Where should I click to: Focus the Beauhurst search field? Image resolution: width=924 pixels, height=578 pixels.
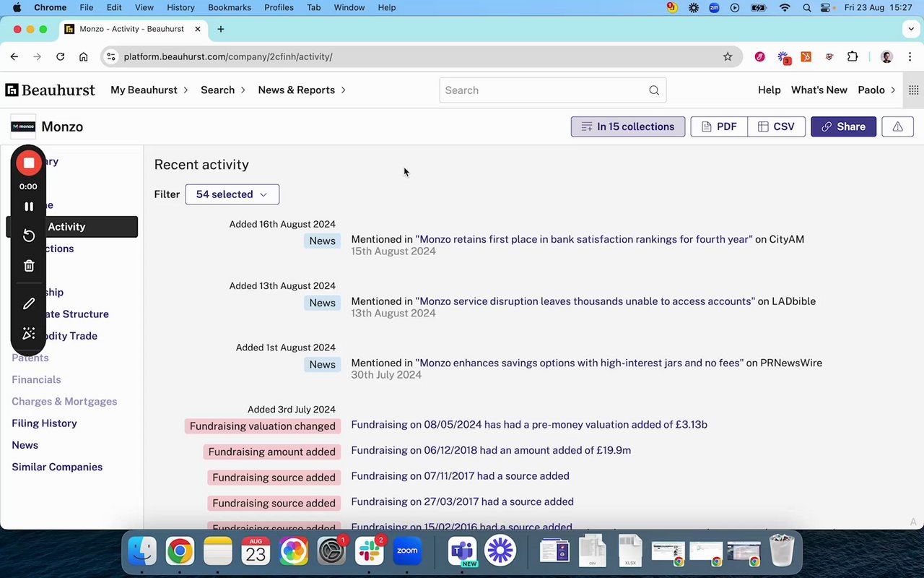pos(552,90)
